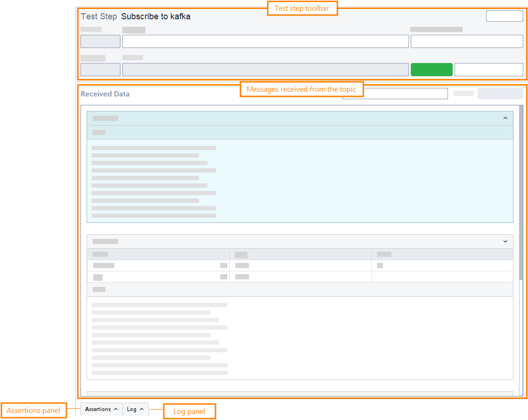Open the connection selector in the toolbar
The height and width of the screenshot is (420, 528).
pyautogui.click(x=100, y=41)
